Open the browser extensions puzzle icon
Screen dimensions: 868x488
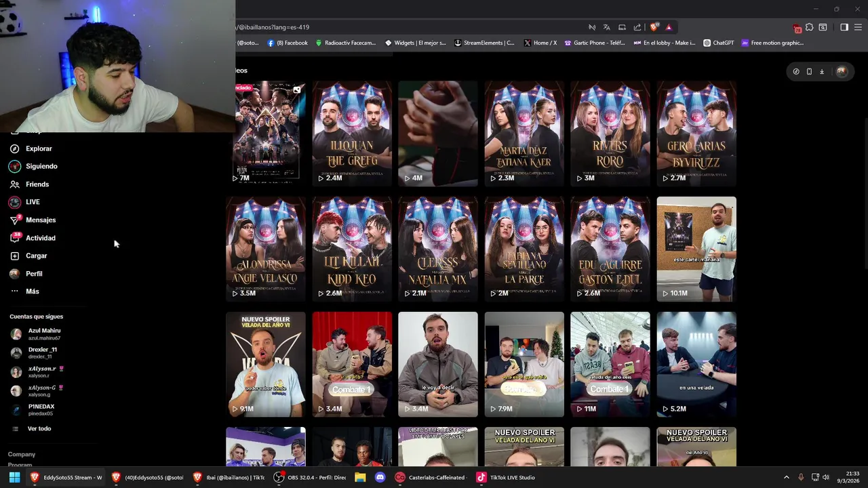click(x=809, y=27)
